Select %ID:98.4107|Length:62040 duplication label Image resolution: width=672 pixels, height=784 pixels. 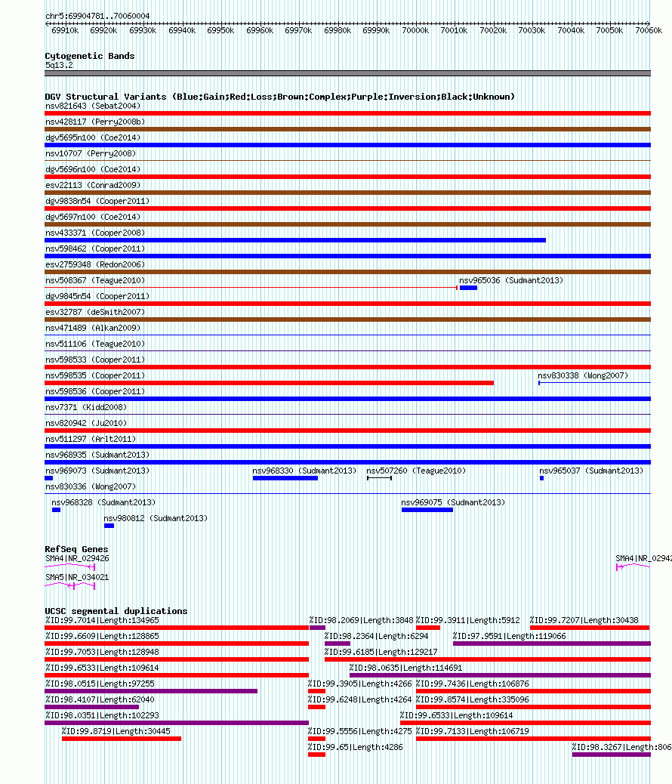[x=100, y=699]
